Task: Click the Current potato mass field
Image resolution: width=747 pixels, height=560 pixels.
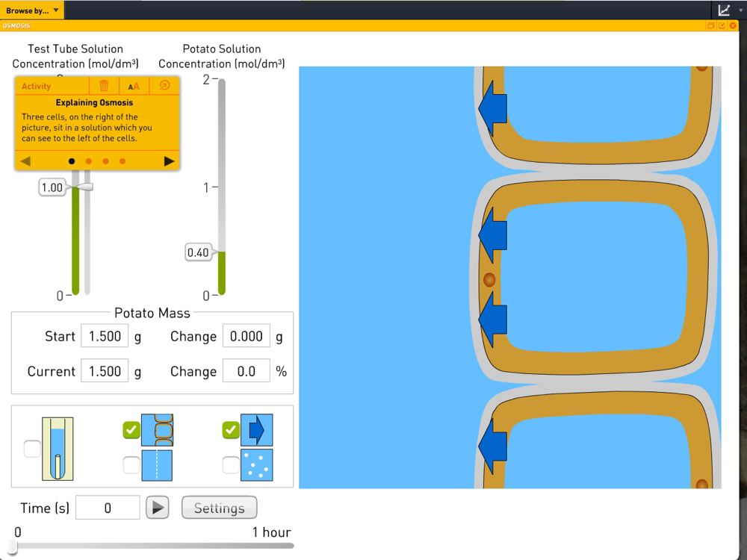Action: 105,371
